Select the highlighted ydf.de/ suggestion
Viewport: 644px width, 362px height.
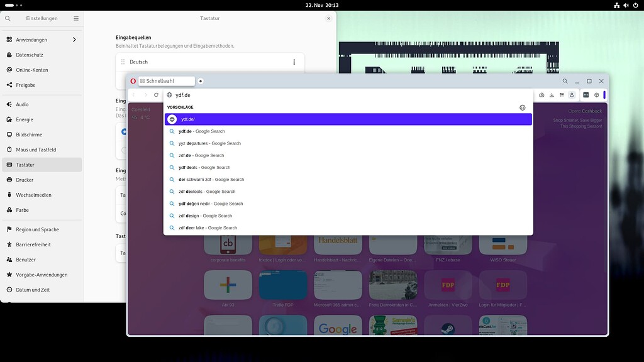pos(348,119)
